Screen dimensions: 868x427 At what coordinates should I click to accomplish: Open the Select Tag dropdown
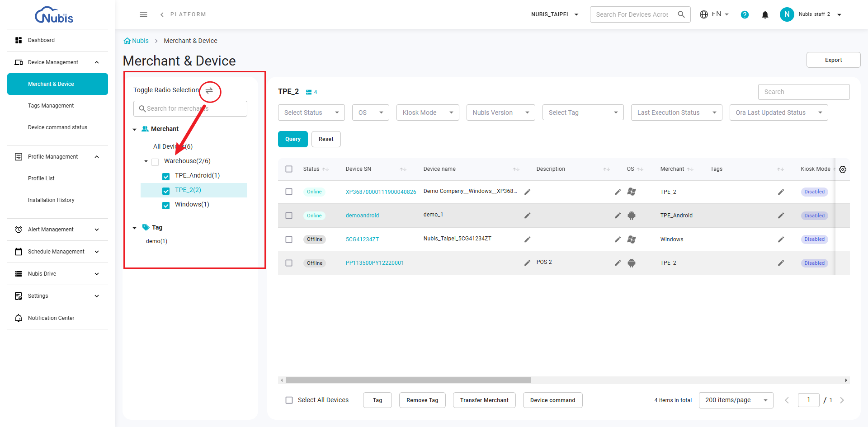coord(583,113)
